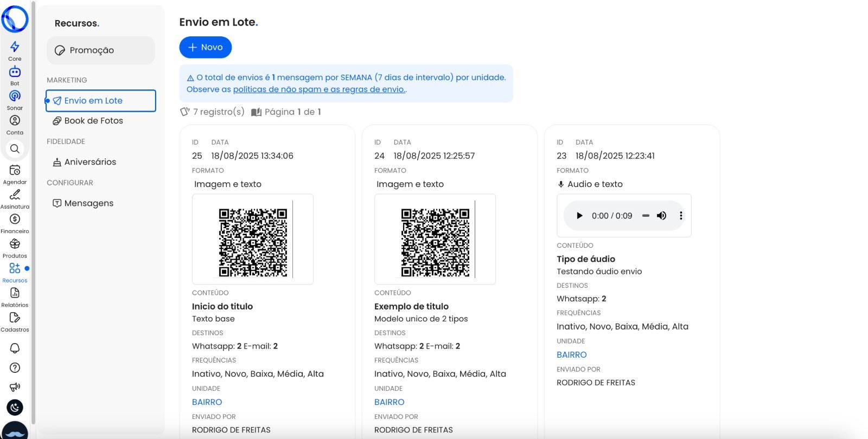
Task: Open the Conta account icon
Action: click(15, 120)
